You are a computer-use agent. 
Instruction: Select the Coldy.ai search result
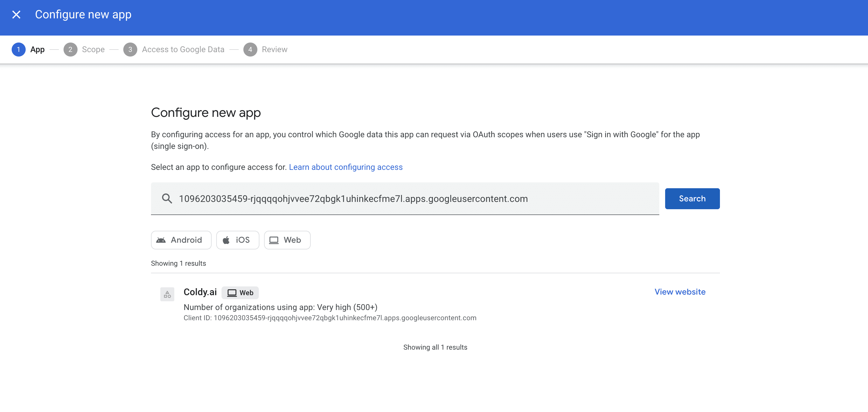(200, 292)
